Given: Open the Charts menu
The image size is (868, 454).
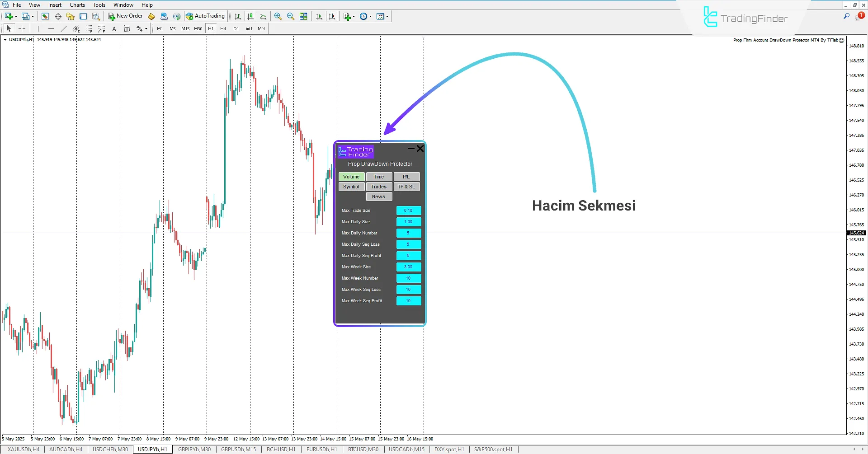Looking at the screenshot, I should (77, 5).
